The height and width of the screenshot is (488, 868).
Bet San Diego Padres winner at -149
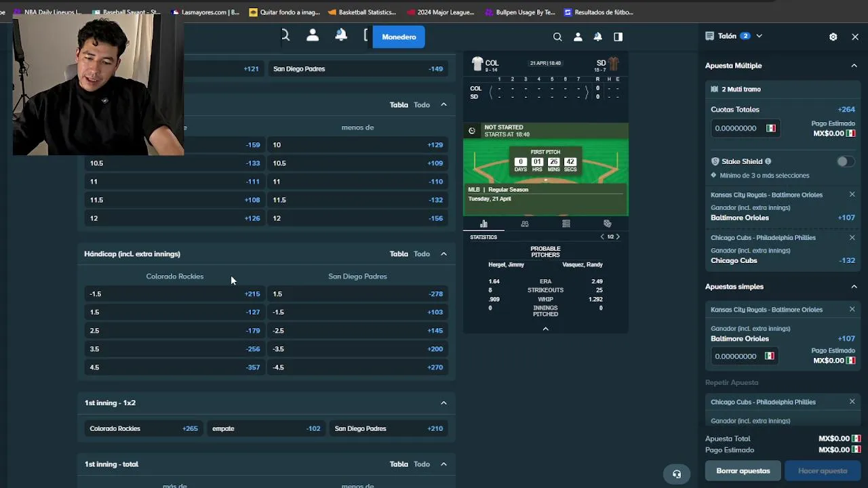pos(358,68)
